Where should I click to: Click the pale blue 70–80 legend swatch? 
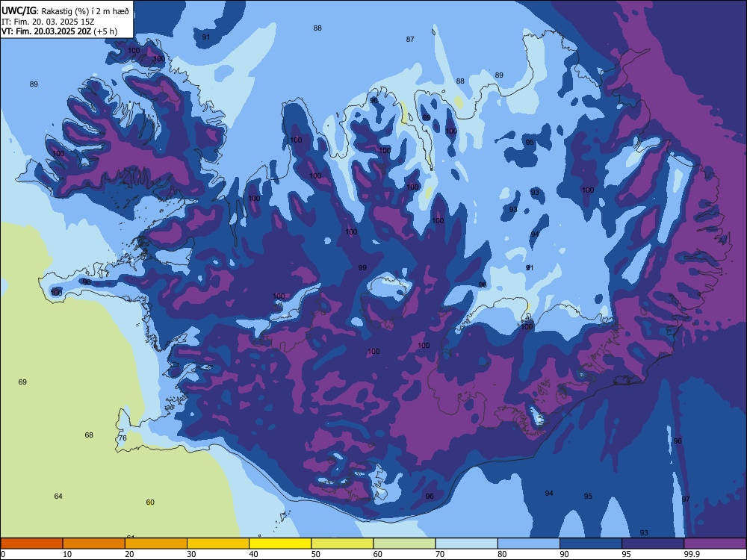[x=467, y=544]
